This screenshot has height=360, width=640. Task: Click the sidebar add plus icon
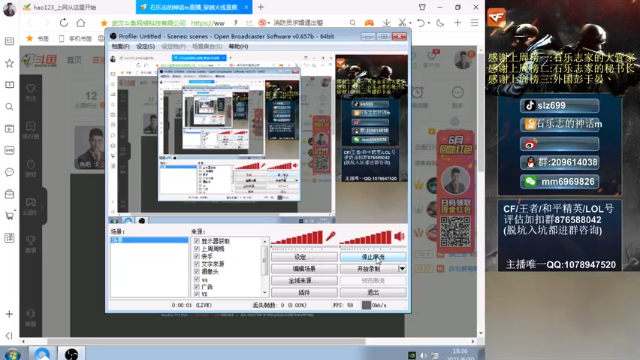pos(9,314)
